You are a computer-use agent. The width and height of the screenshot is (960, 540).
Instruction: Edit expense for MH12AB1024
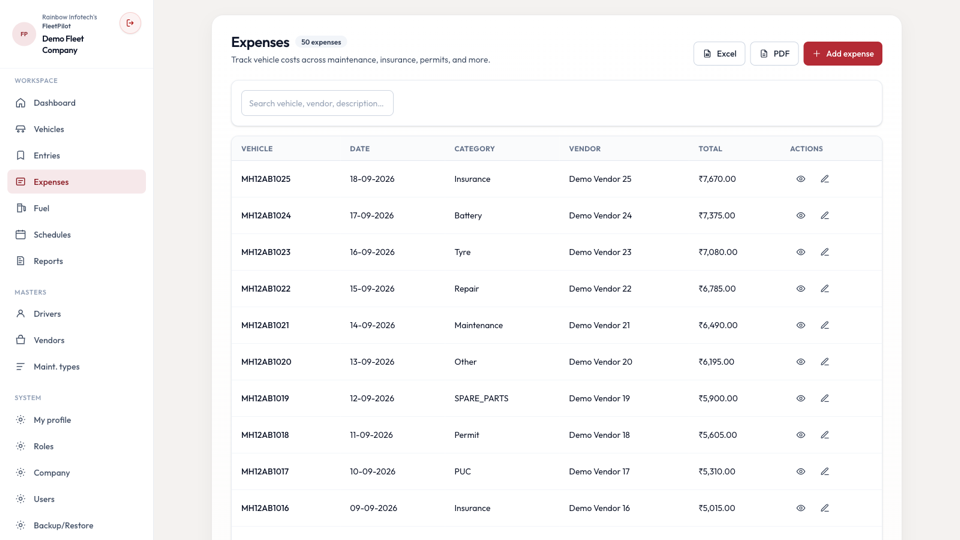click(825, 216)
